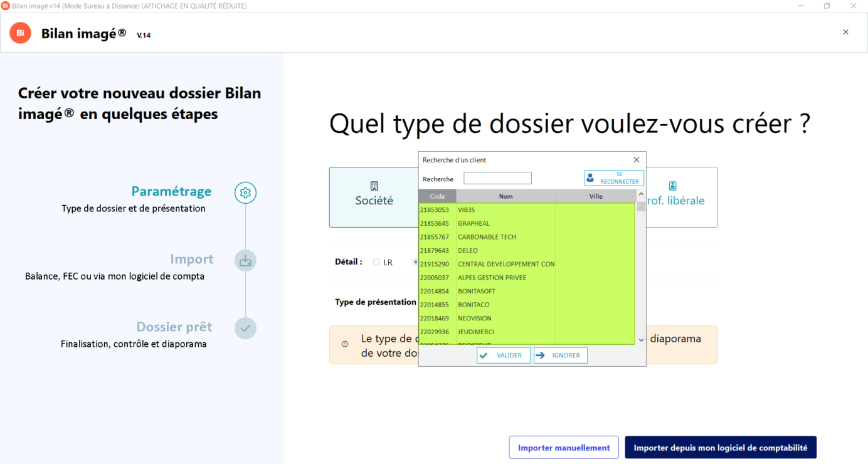Click the Paramétrage gear step icon
This screenshot has width=868, height=464.
(x=245, y=192)
